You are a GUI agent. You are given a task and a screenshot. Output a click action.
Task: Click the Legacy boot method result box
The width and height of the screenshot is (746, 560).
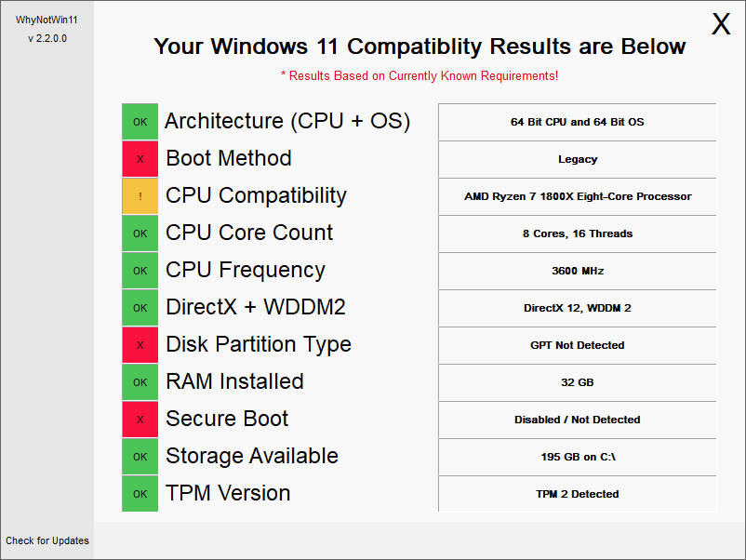point(577,159)
